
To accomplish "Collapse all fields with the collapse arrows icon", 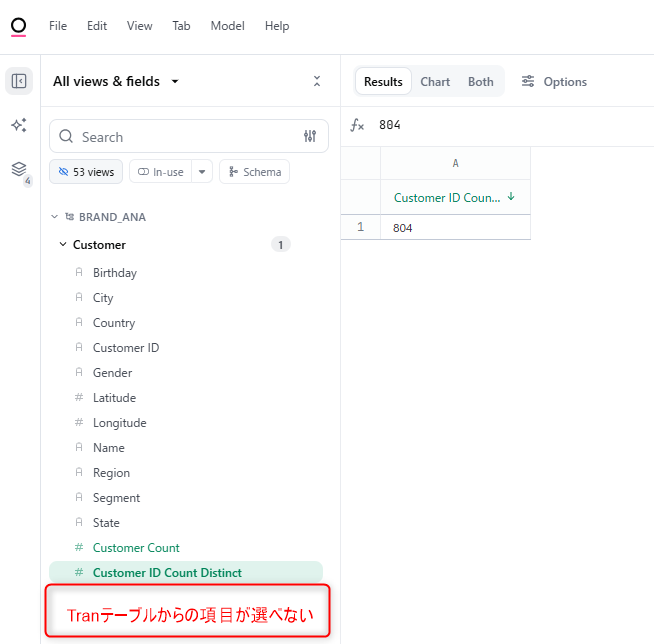I will click(317, 81).
